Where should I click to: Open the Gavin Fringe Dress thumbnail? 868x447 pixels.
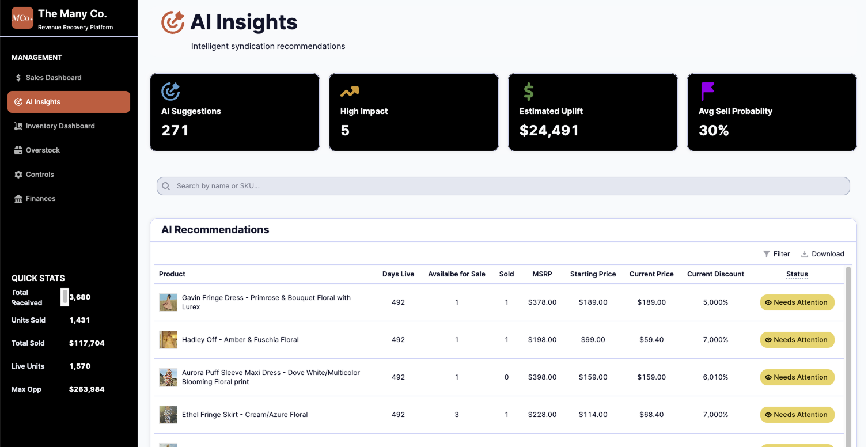(x=168, y=302)
